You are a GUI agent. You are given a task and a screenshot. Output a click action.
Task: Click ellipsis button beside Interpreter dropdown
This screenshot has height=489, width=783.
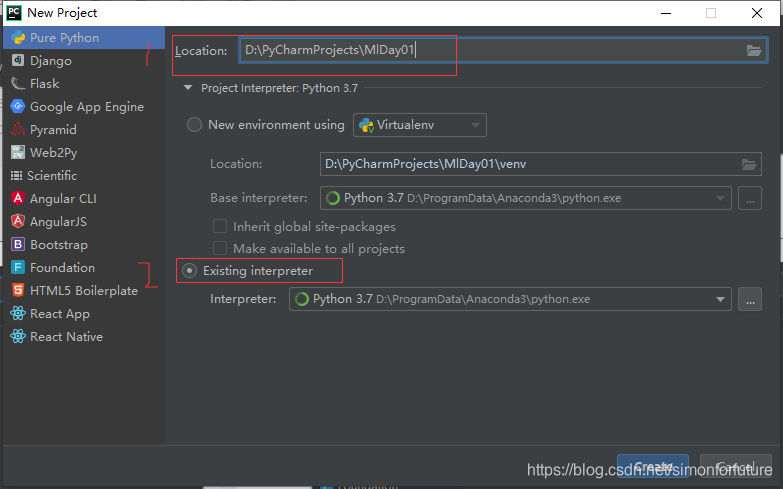(750, 299)
